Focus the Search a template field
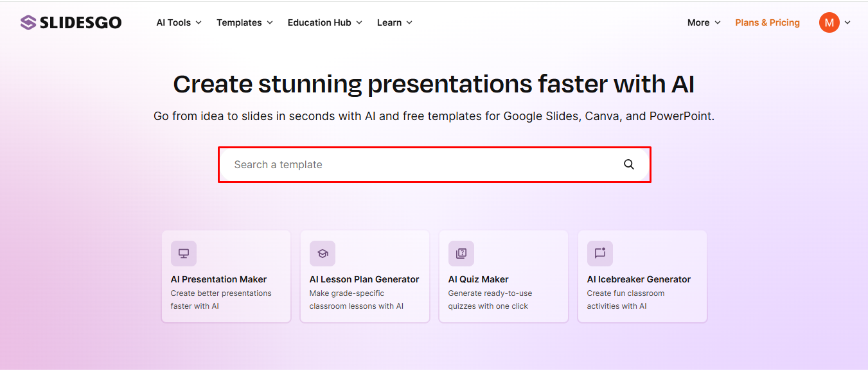The width and height of the screenshot is (868, 371). click(434, 164)
